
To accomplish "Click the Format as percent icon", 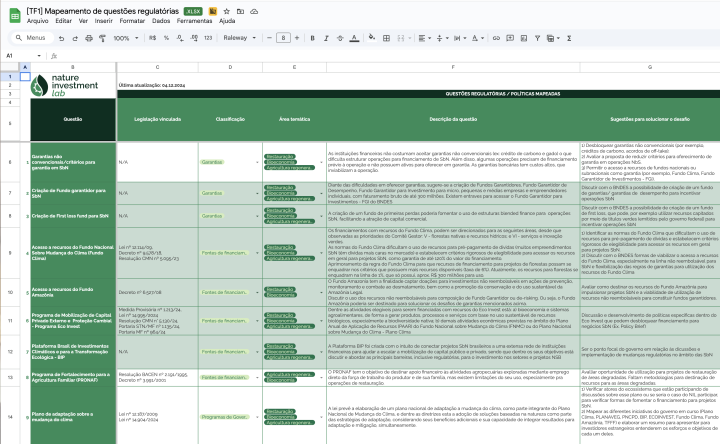I will tap(168, 38).
